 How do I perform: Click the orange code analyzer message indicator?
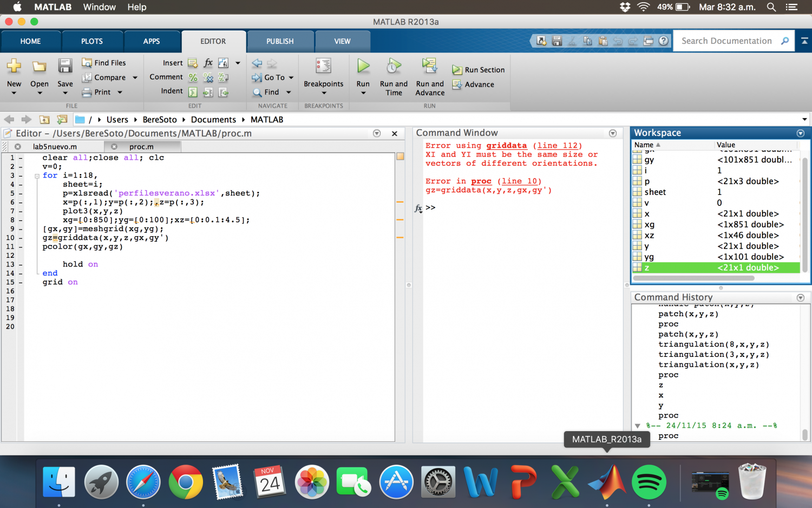pos(401,157)
